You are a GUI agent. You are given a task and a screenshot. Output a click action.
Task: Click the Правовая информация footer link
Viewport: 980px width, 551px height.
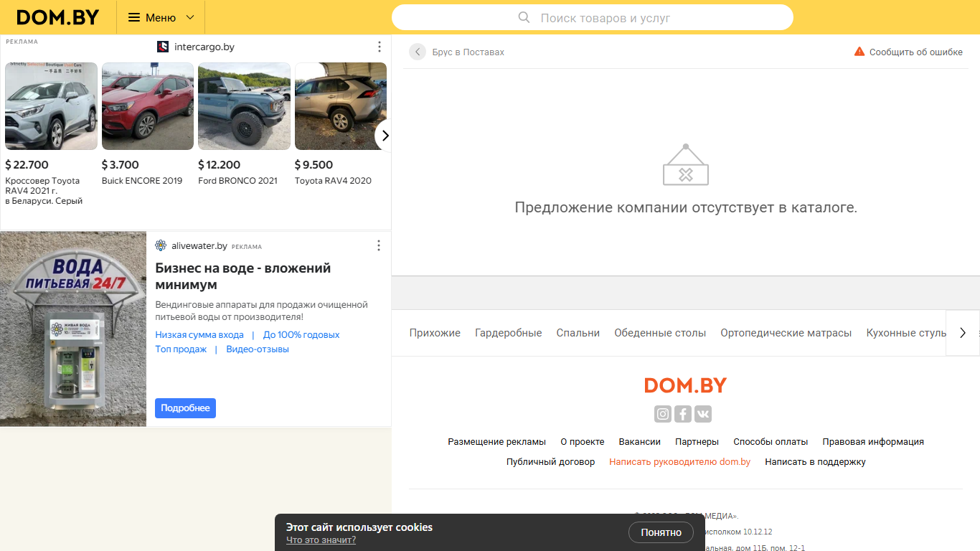[873, 442]
